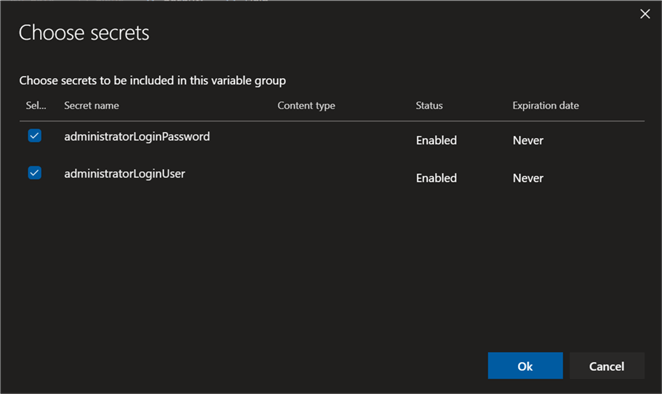Viewport: 662px width, 394px height.
Task: Click Enabled status of administratorLoginPassword row
Action: (436, 140)
